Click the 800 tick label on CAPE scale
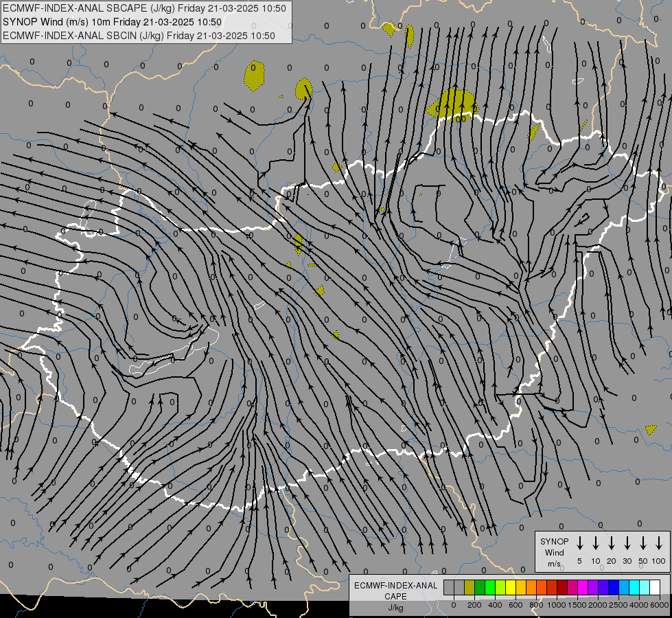Screen dimensions: 672x618 point(536,605)
